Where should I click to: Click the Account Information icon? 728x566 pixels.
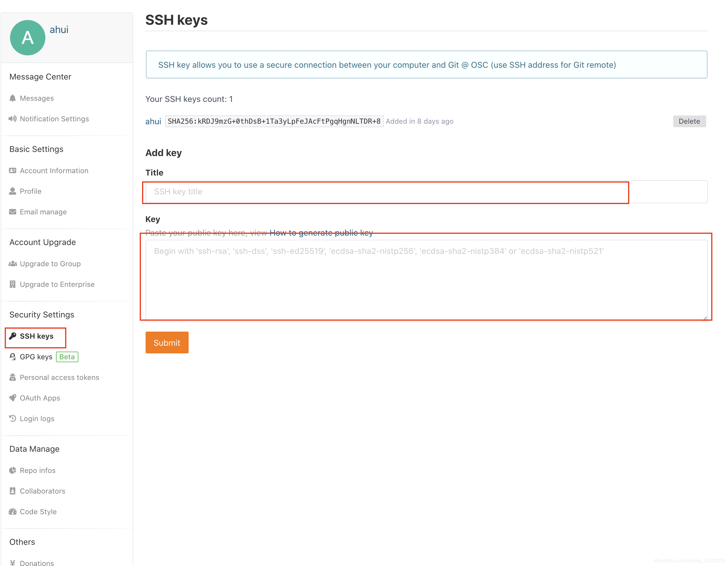13,170
